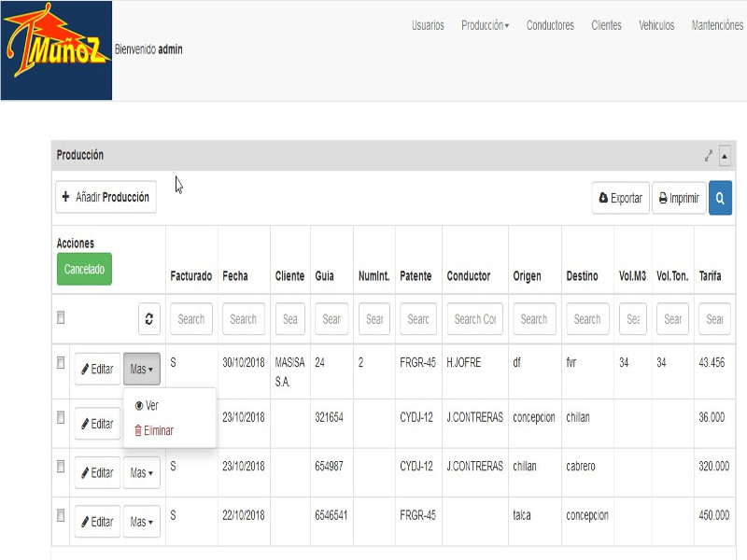Toggle the select-all checkbox in filter row
This screenshot has height=560, width=747.
(61, 318)
